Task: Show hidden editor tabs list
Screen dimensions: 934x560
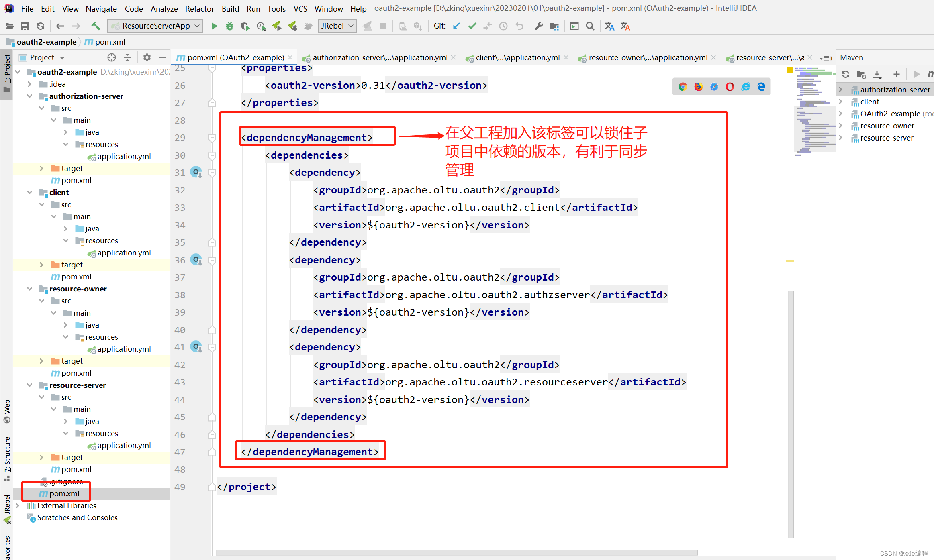Action: click(826, 58)
